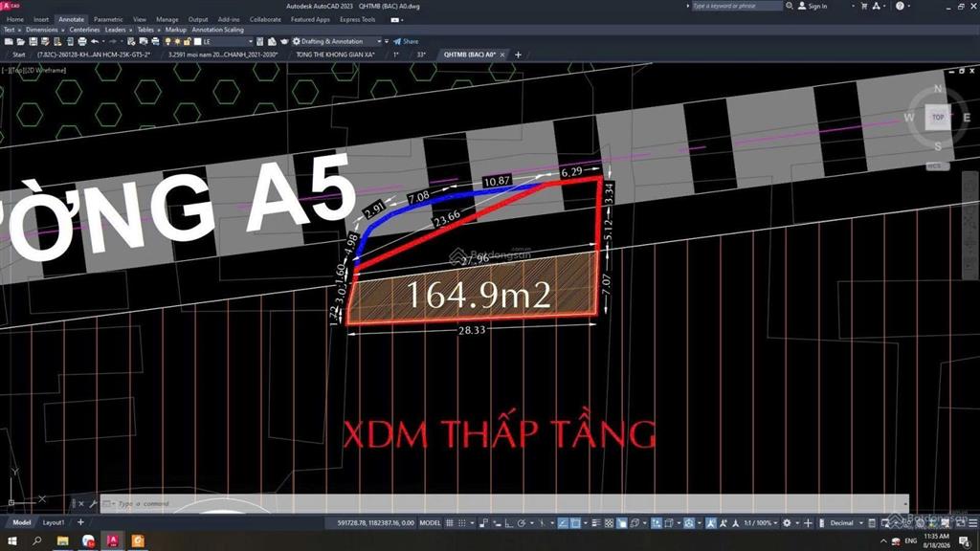Click the Autodesk App Store cart icon
The height and width of the screenshot is (551, 980).
[x=864, y=7]
